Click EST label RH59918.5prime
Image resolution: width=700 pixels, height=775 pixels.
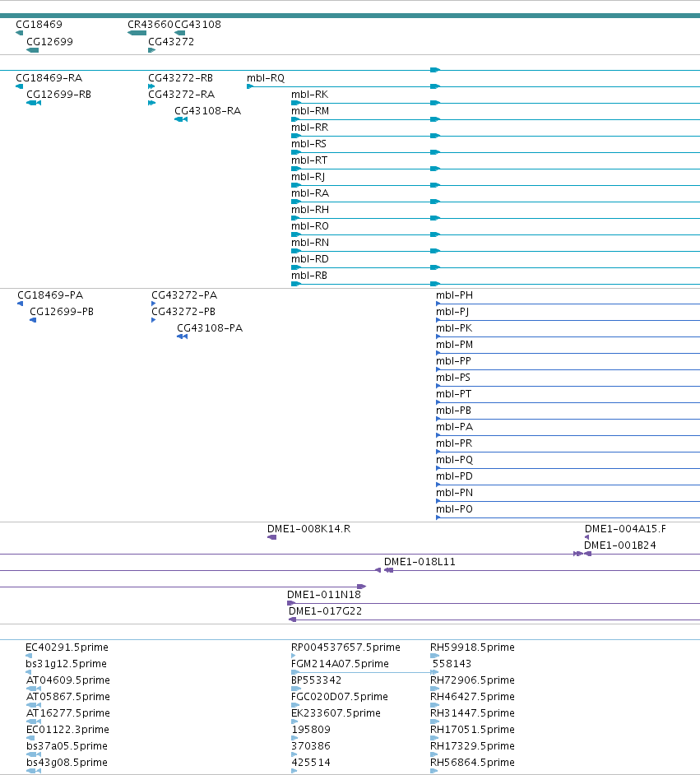click(472, 647)
